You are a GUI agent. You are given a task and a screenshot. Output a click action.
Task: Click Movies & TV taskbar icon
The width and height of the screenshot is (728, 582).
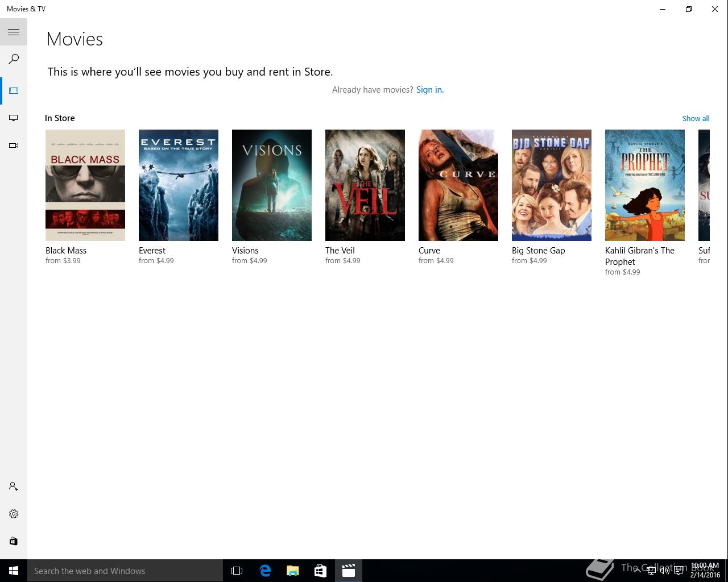(349, 571)
